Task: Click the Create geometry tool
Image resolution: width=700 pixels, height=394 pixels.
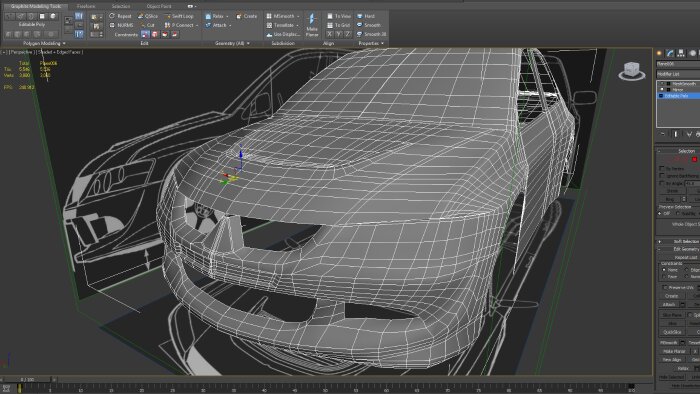Action: coord(247,16)
